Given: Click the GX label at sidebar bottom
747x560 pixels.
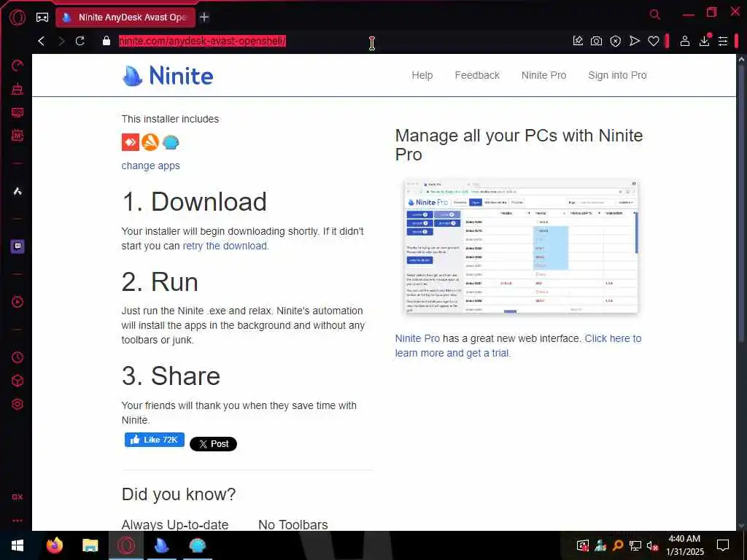Looking at the screenshot, I should tap(18, 497).
